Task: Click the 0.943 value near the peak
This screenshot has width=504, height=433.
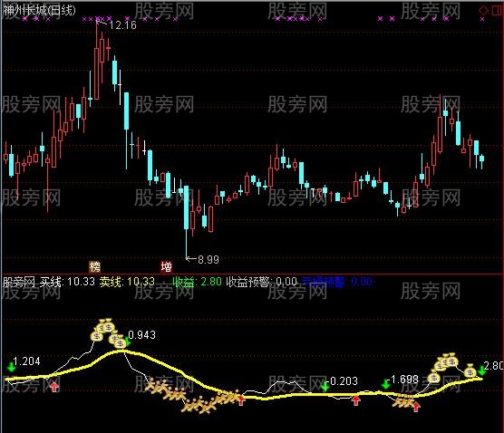Action: (x=141, y=335)
